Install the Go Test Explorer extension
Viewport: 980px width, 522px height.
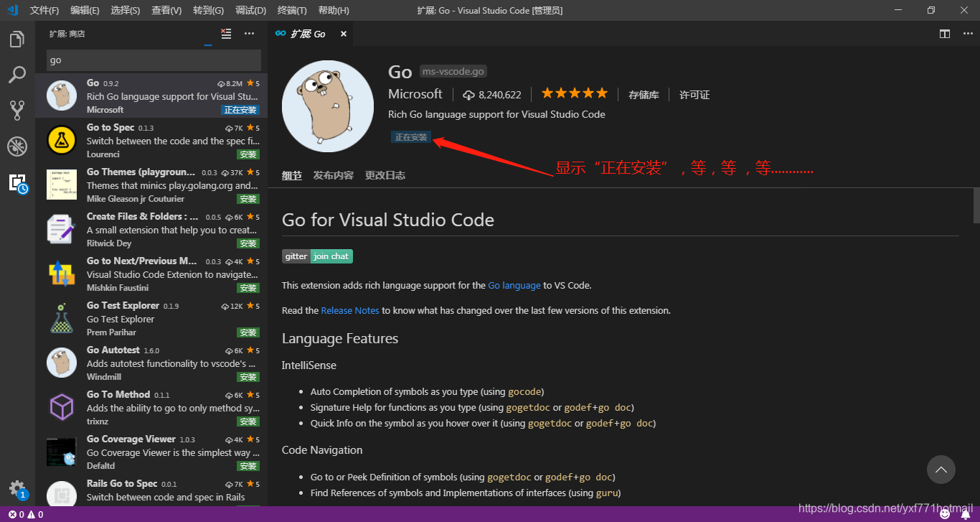[x=248, y=332]
